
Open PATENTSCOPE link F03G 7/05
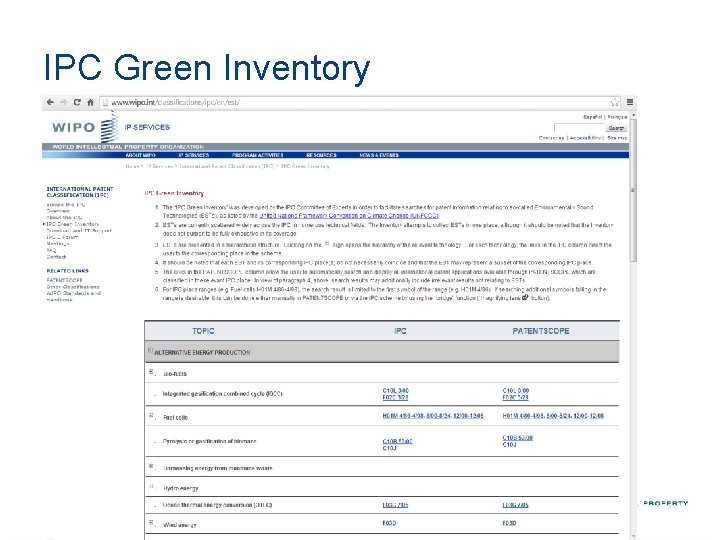tap(515, 505)
